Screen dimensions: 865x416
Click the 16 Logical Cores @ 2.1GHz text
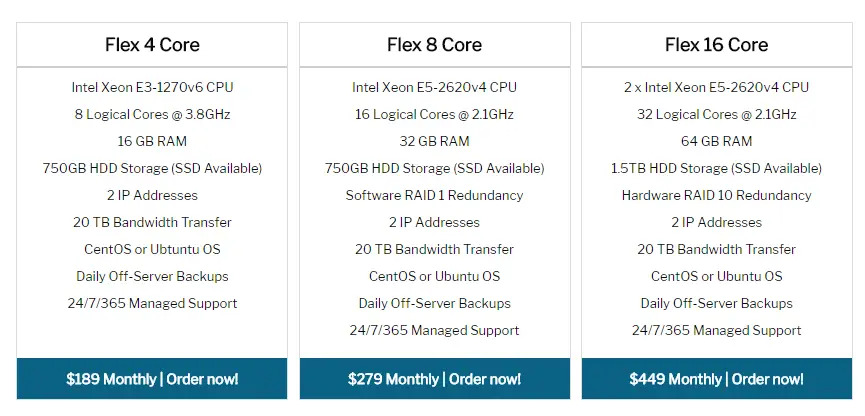click(435, 114)
